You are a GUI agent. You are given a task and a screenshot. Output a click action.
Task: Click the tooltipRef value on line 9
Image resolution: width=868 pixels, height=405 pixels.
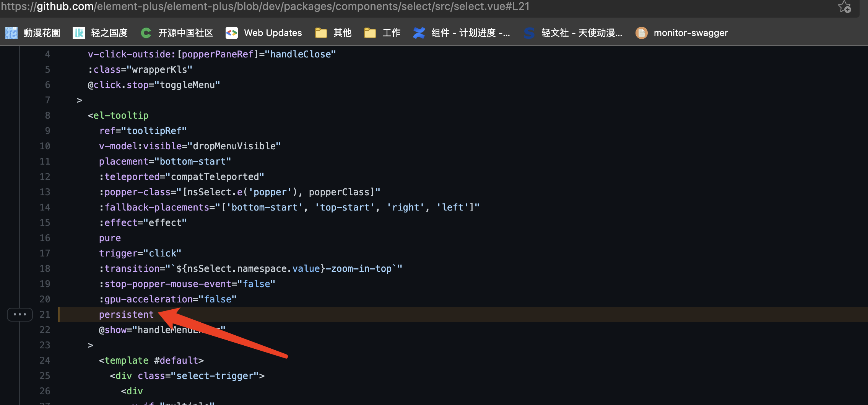[x=155, y=131]
